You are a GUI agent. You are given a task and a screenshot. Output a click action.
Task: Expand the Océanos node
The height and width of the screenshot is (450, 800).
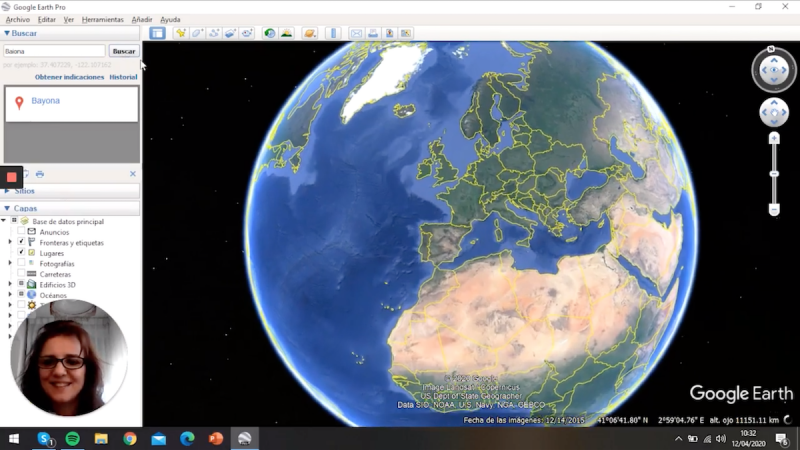(10, 295)
